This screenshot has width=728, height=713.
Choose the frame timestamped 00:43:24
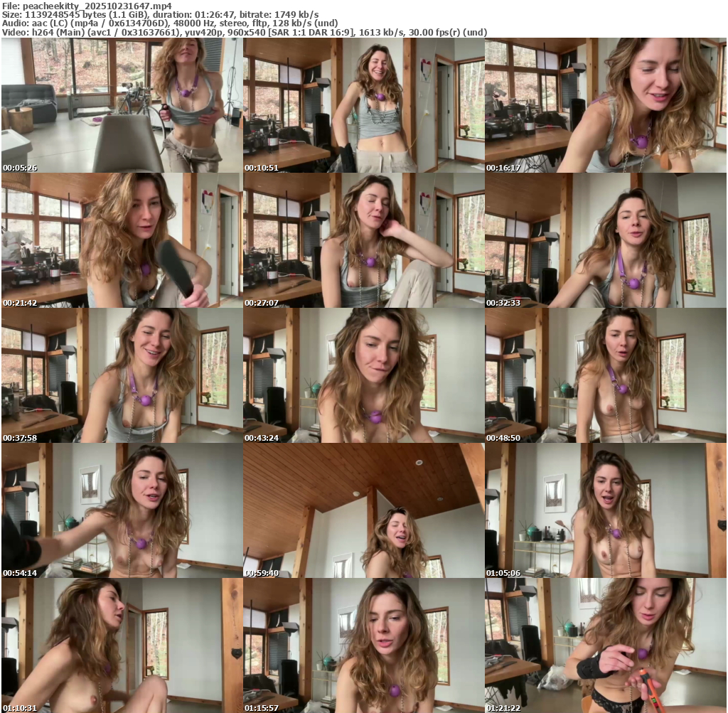[x=363, y=375]
